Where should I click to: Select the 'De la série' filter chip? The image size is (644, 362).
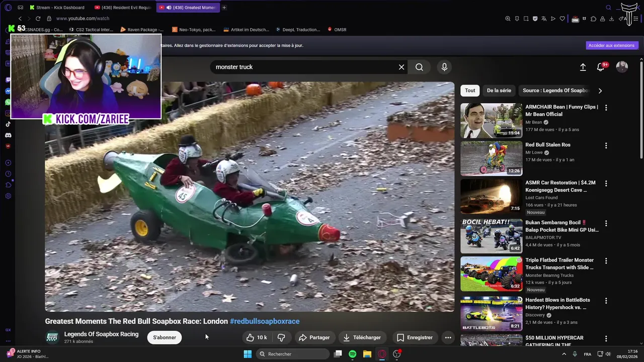tap(499, 90)
